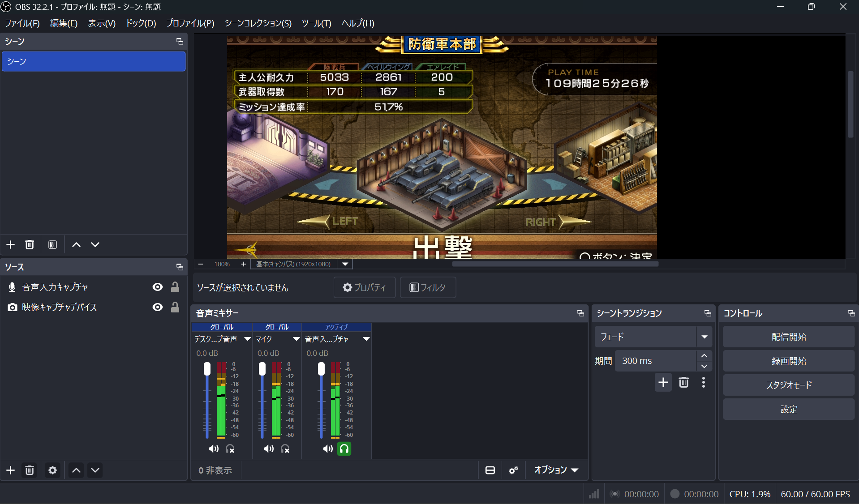
Task: Undock the ソース panel with float icon
Action: point(180,267)
